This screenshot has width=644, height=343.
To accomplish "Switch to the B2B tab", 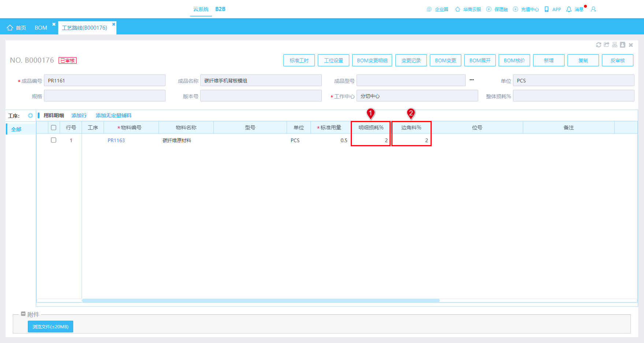I will [220, 9].
